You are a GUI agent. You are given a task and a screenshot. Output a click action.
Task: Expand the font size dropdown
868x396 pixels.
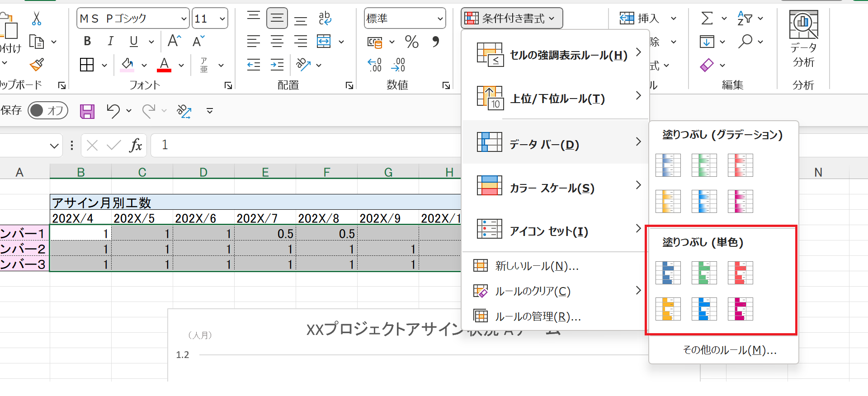click(x=222, y=19)
